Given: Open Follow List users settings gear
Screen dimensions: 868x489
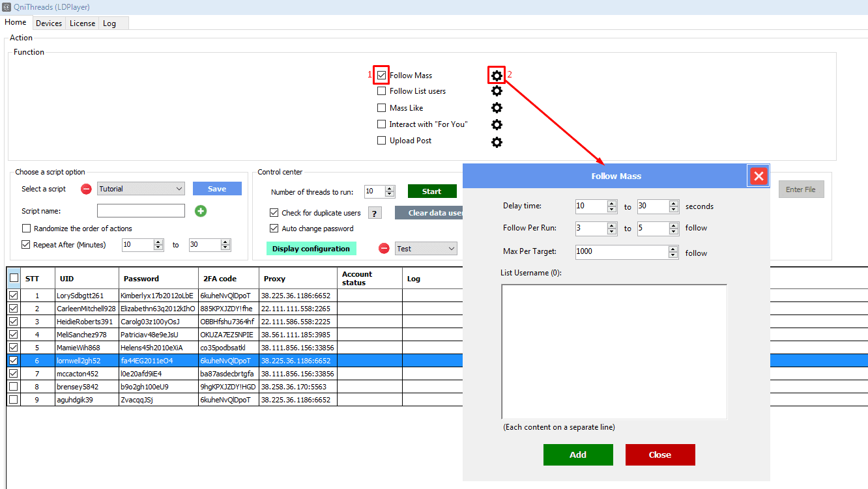Looking at the screenshot, I should pos(497,91).
